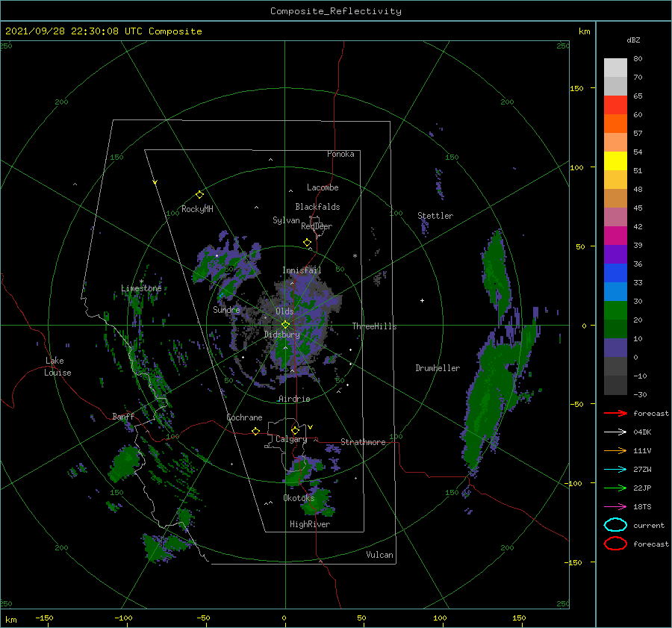Click the asterisk marker east of Innisfail

click(x=355, y=256)
